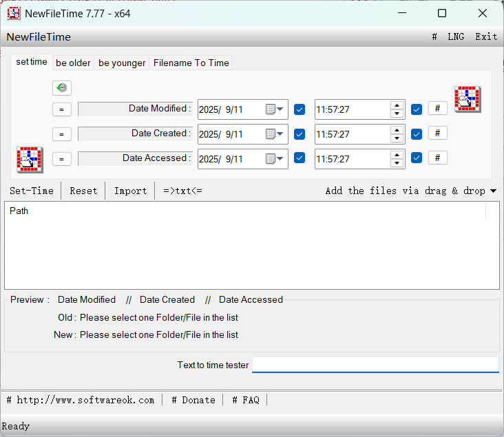The width and height of the screenshot is (504, 437).
Task: Open the 'Filename To Time' tab
Action: point(191,63)
